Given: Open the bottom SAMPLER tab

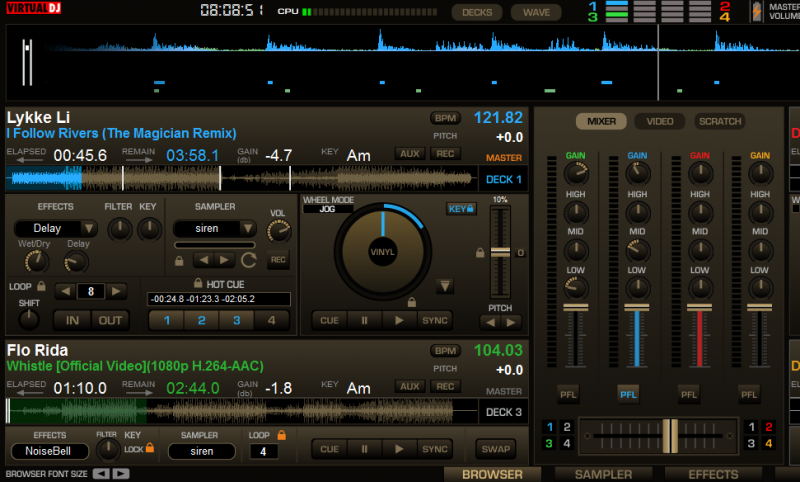Looking at the screenshot, I should (603, 474).
